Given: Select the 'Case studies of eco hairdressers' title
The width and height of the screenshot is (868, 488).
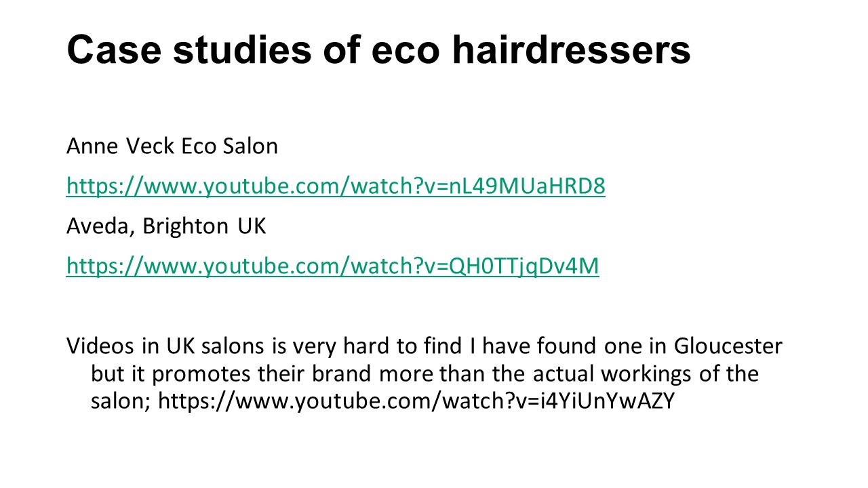Looking at the screenshot, I should point(378,50).
